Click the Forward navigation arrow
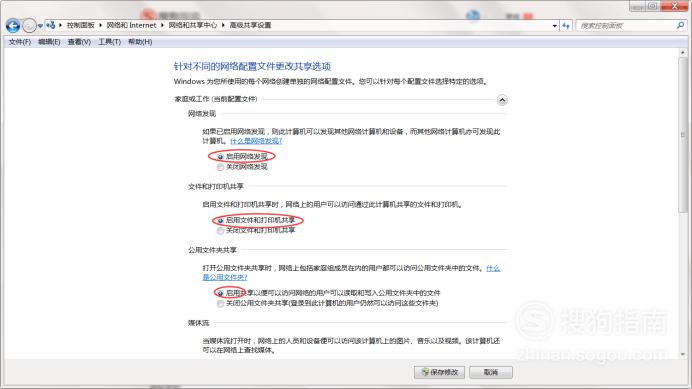 pyautogui.click(x=29, y=26)
